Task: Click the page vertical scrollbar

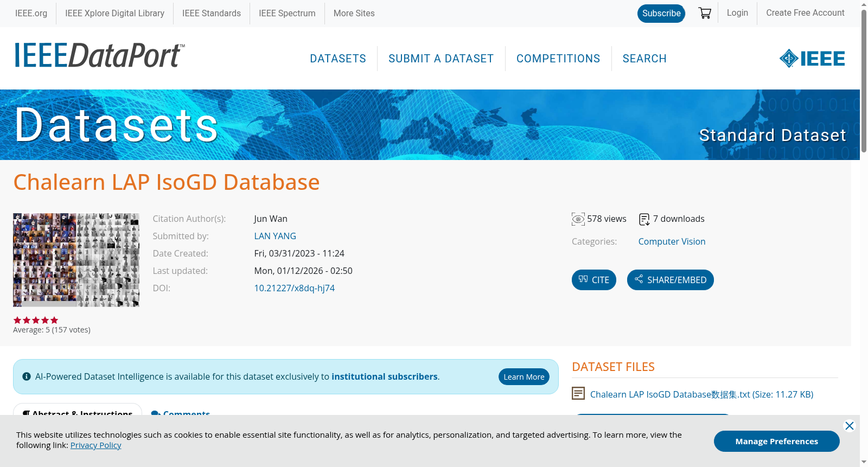Action: [x=864, y=81]
